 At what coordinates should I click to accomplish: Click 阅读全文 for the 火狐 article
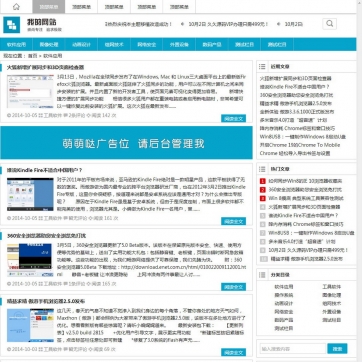pyautogui.click(x=233, y=118)
